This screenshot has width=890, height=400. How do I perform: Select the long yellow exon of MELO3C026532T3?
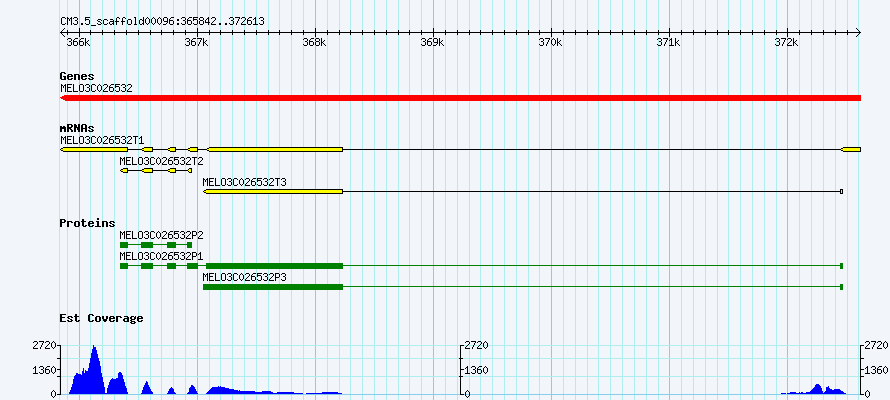pos(273,192)
